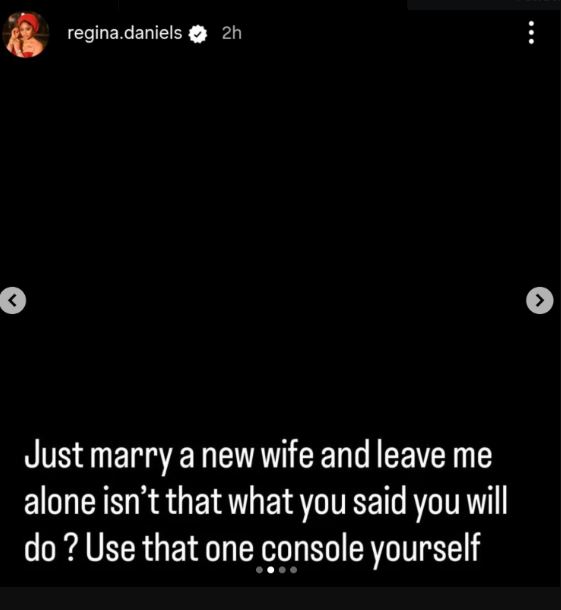Image resolution: width=561 pixels, height=610 pixels.
Task: Advance to the next story slide arrow
Action: 540,300
